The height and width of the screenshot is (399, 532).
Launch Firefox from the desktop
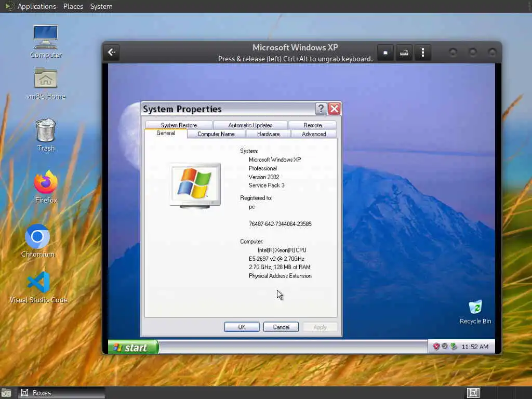tap(46, 187)
